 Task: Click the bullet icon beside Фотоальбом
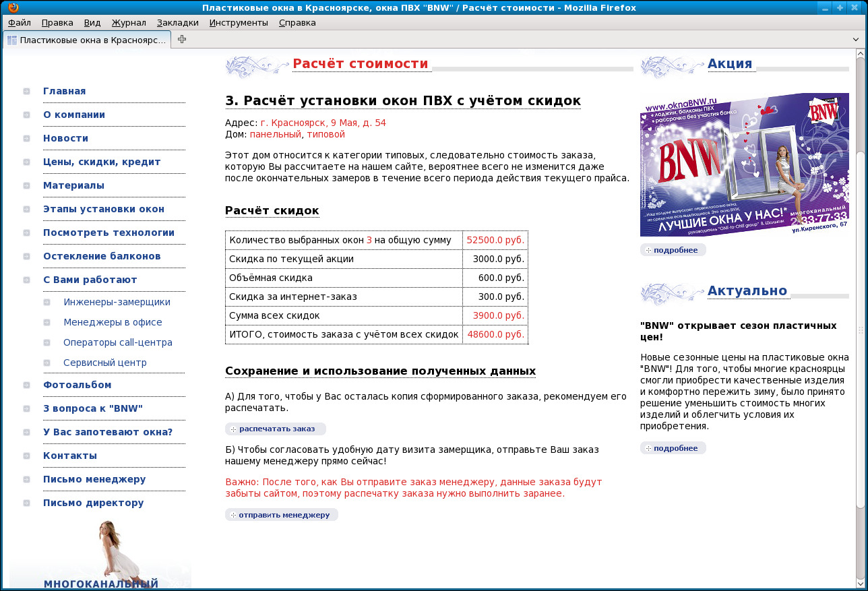[x=27, y=385]
